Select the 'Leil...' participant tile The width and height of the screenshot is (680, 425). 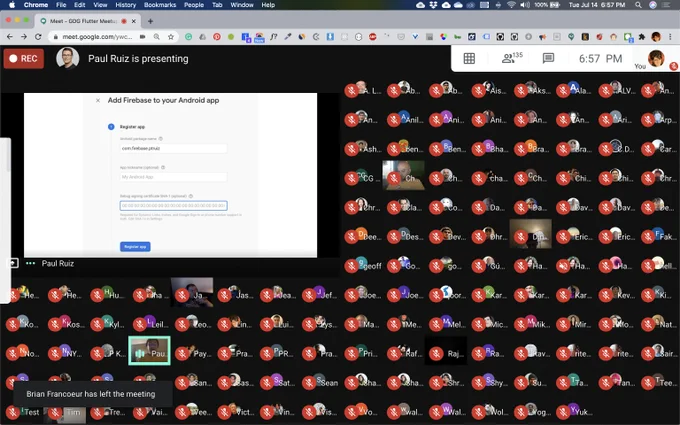(x=150, y=322)
